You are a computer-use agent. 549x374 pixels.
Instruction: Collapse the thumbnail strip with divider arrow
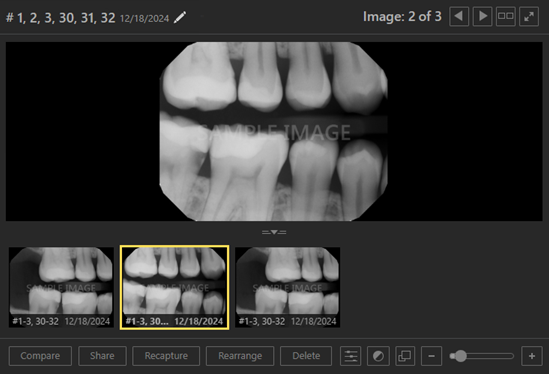coord(274,232)
